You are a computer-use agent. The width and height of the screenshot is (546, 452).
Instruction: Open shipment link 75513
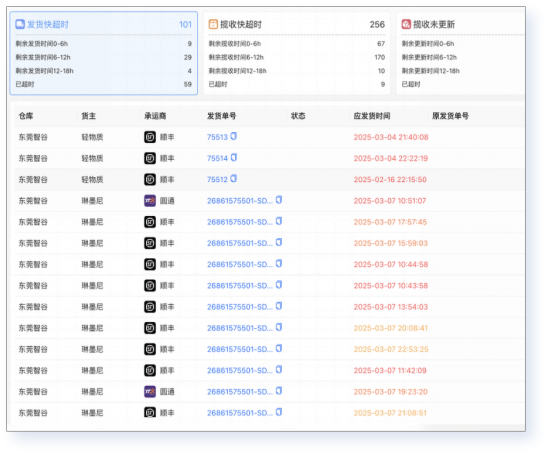[217, 137]
